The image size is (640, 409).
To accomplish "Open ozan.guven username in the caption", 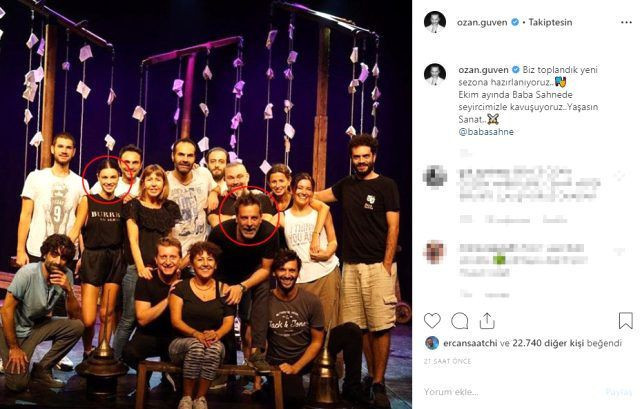I will pos(483,70).
